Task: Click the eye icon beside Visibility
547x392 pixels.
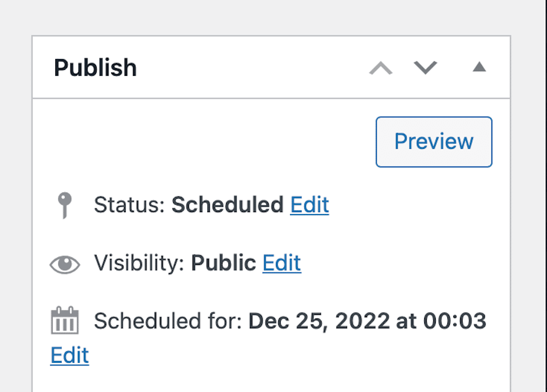Action: (x=64, y=264)
